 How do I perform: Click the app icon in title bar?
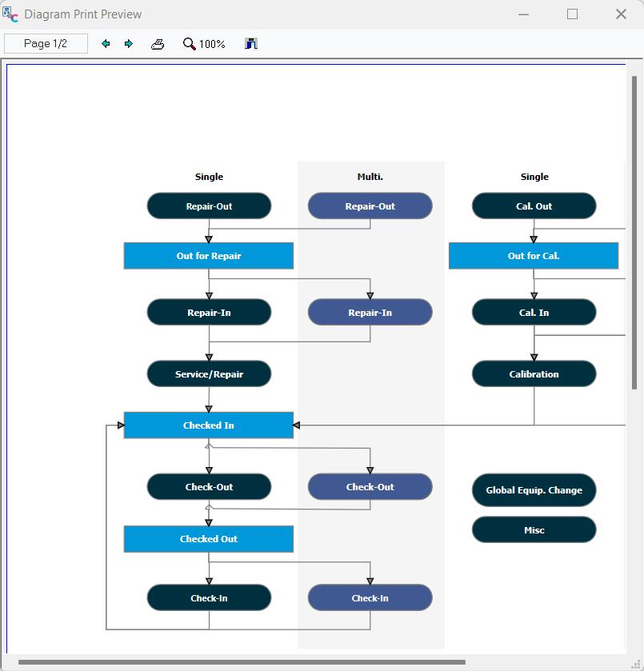click(x=10, y=14)
